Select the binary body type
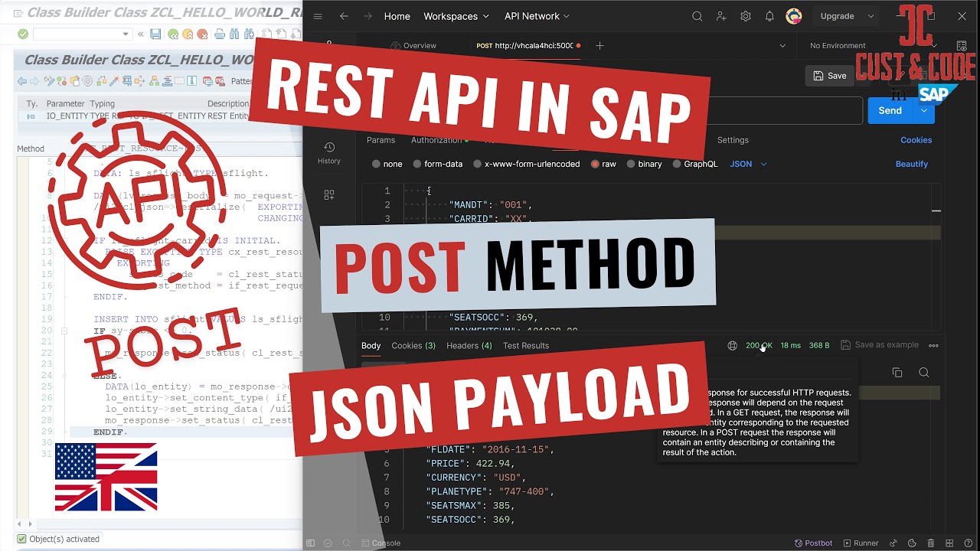 tap(644, 164)
